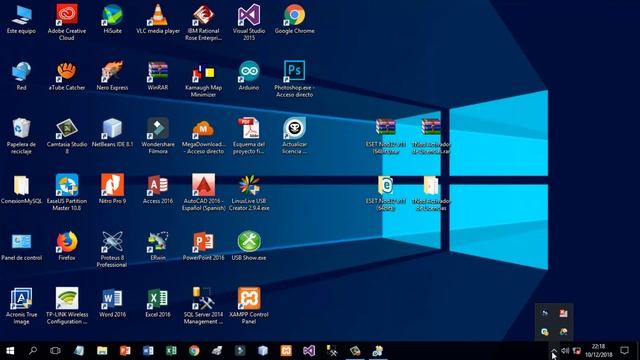Image resolution: width=640 pixels, height=360 pixels.
Task: Launch PowerPoint from the taskbar
Action: pos(125,351)
